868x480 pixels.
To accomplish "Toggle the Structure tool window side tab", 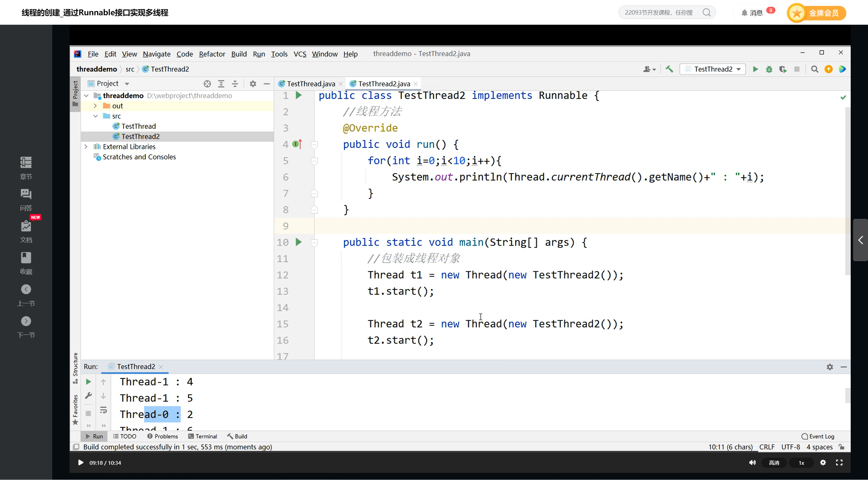I will pos(75,368).
